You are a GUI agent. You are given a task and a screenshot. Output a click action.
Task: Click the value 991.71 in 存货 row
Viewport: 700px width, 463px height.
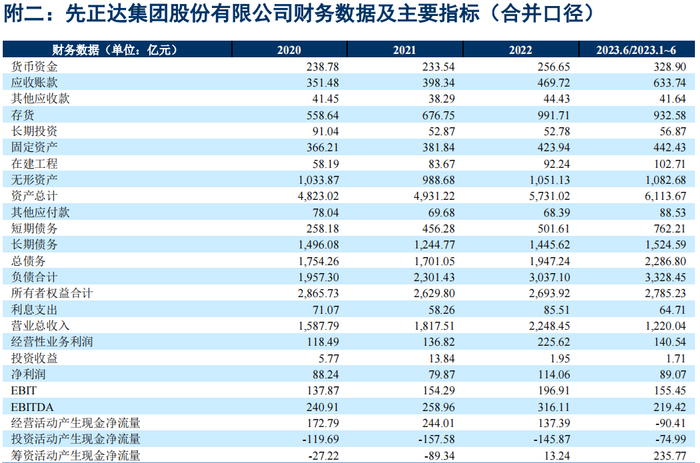554,115
